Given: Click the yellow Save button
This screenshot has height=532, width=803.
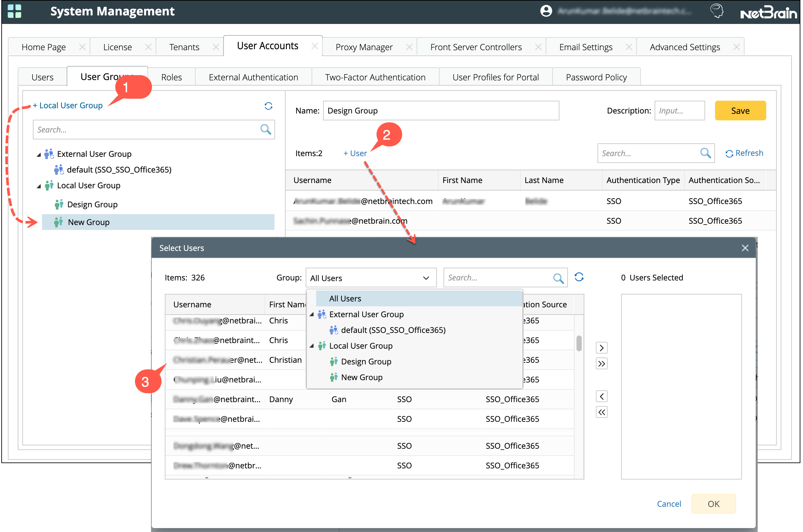Looking at the screenshot, I should pyautogui.click(x=740, y=111).
